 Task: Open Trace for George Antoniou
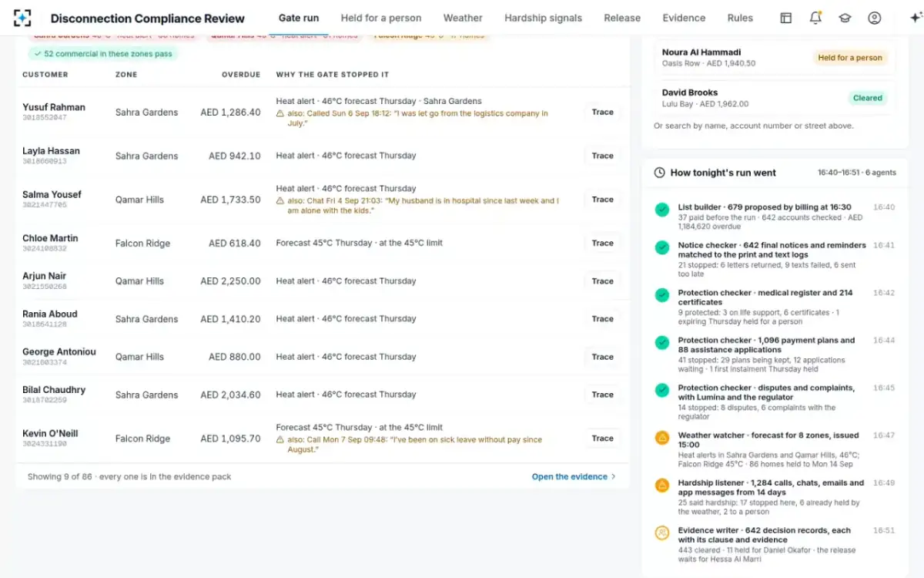603,357
